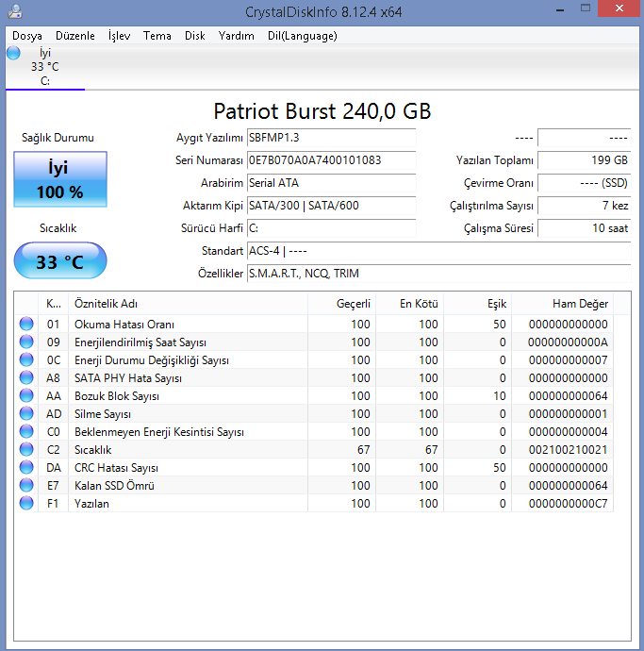Open the Dosya menu

(27, 36)
